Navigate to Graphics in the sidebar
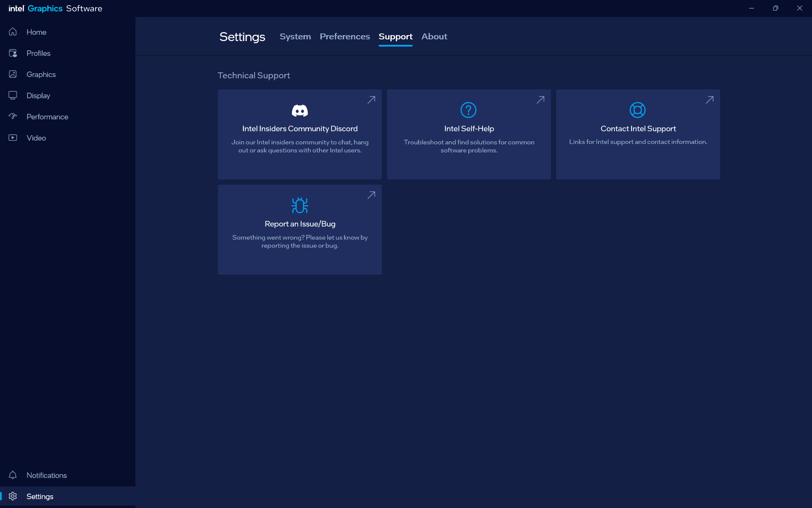The height and width of the screenshot is (508, 812). 68,74
